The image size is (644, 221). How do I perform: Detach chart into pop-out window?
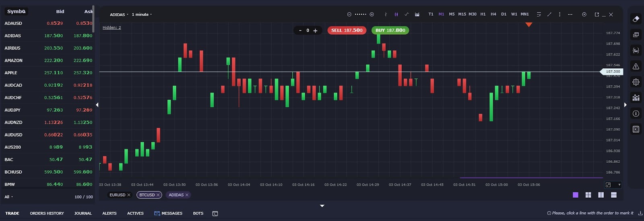point(597,14)
